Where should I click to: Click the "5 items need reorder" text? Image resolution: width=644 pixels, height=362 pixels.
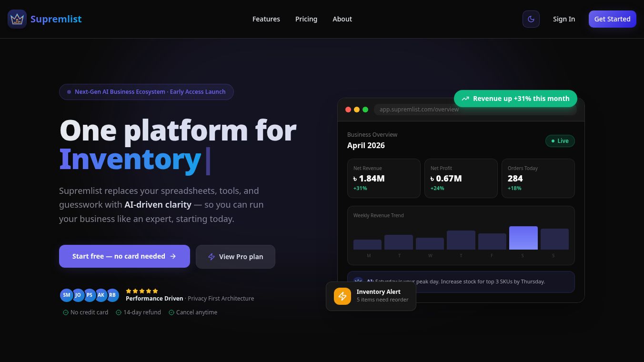tap(382, 300)
